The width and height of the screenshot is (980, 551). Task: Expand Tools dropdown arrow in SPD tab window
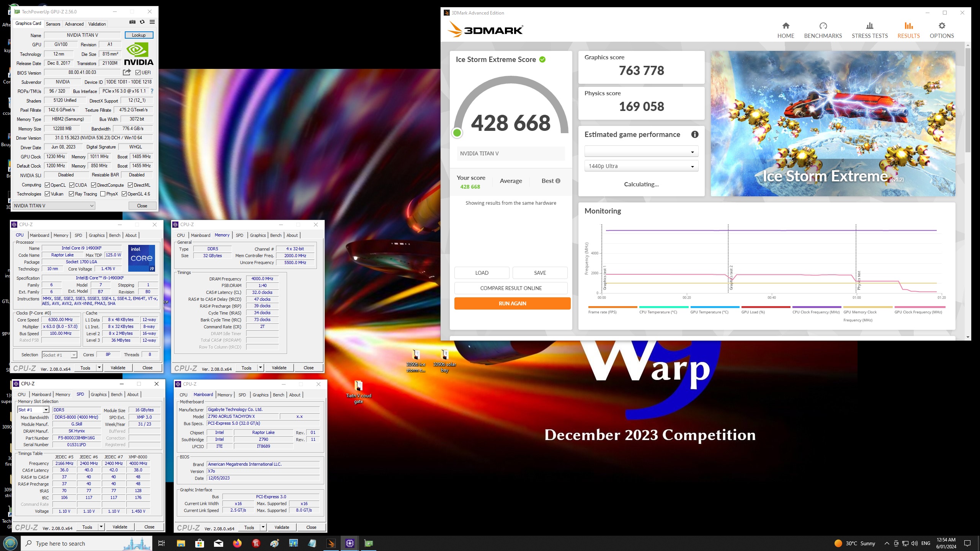pos(101,527)
